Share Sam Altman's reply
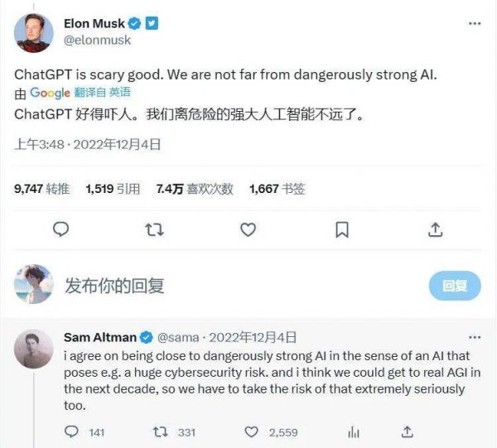Image resolution: width=497 pixels, height=448 pixels. pyautogui.click(x=407, y=431)
